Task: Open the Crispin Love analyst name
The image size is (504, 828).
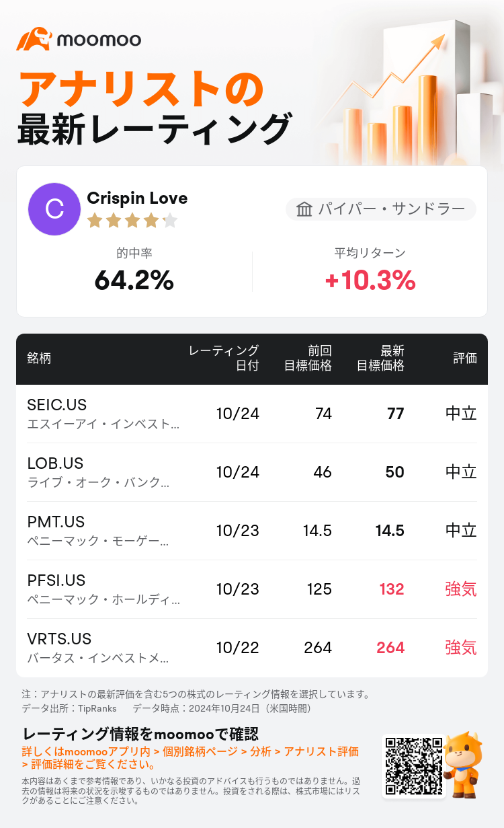Action: (137, 198)
